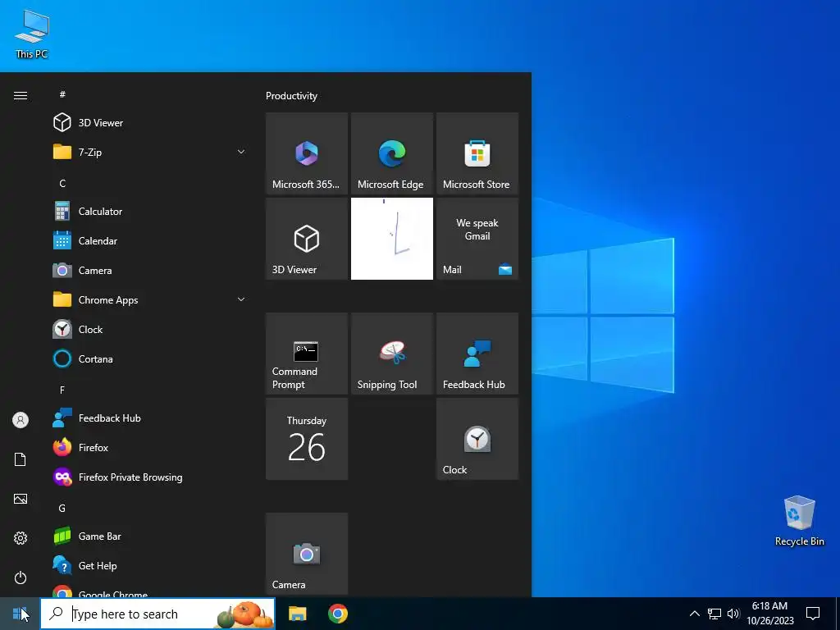Open the Snipping Tool tile
Image resolution: width=840 pixels, height=630 pixels.
(391, 354)
